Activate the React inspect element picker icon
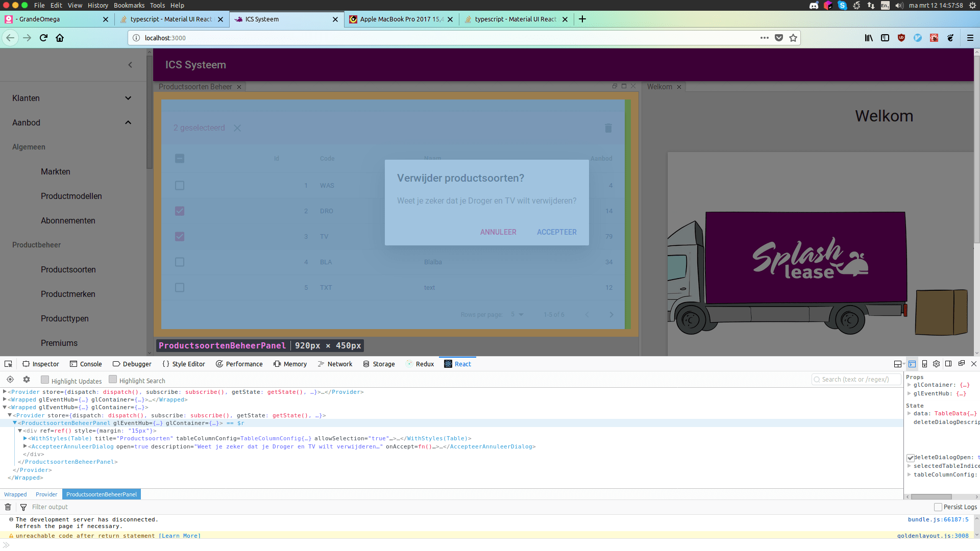Viewport: 980px width, 551px height. (10, 380)
